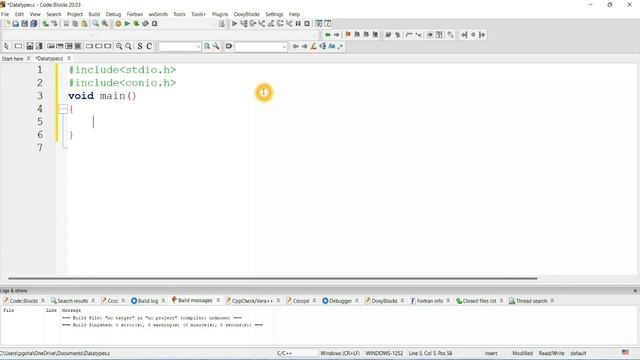The width and height of the screenshot is (640, 360).
Task: Open the CppCheck/Vera++ tab
Action: [x=252, y=301]
